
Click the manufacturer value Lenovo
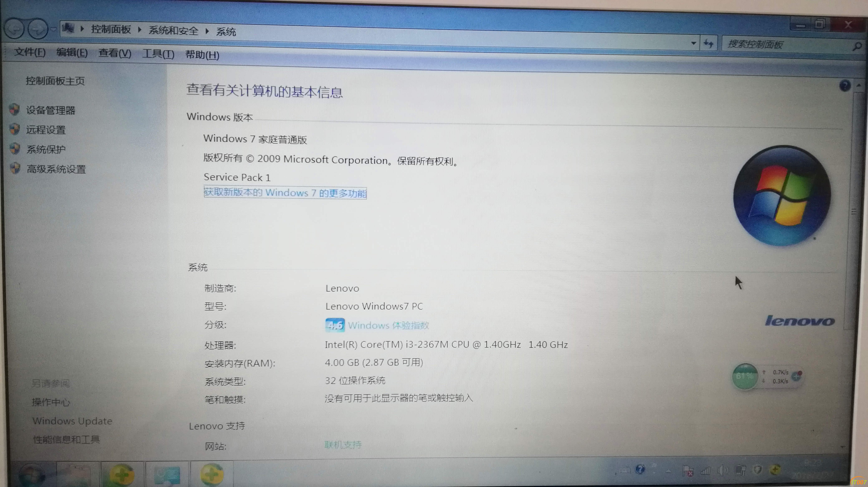[x=342, y=289]
